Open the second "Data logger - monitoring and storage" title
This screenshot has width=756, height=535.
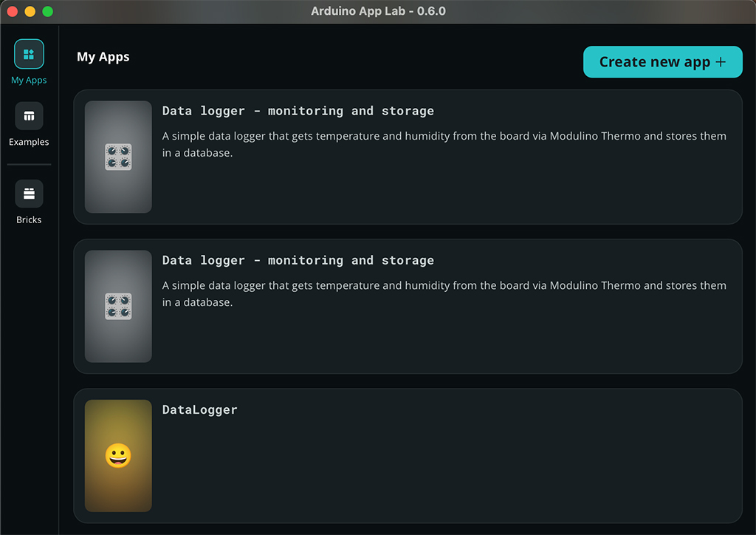click(x=298, y=260)
